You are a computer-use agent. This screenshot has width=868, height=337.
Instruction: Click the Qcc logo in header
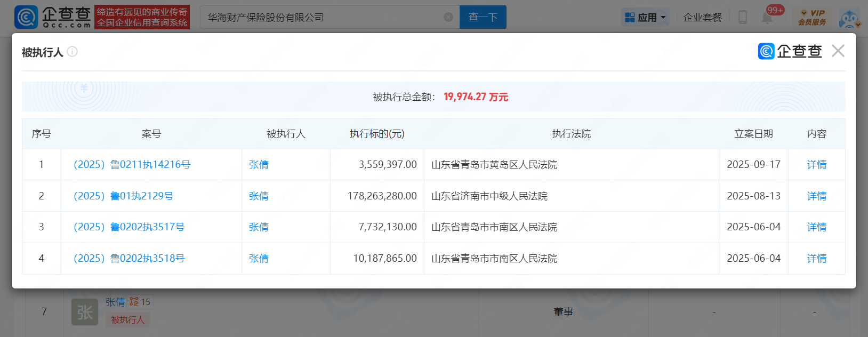pyautogui.click(x=52, y=17)
